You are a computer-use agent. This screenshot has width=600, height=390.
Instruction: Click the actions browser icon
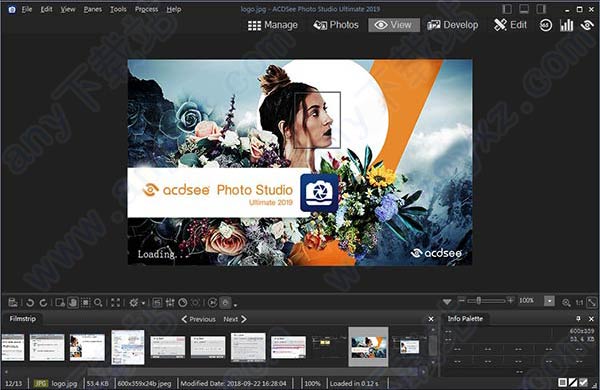tap(157, 303)
